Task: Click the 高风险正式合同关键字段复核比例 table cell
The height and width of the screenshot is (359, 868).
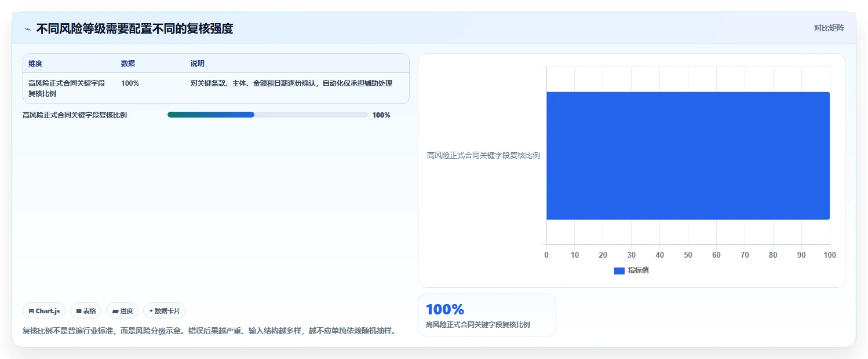Action: pyautogui.click(x=67, y=89)
